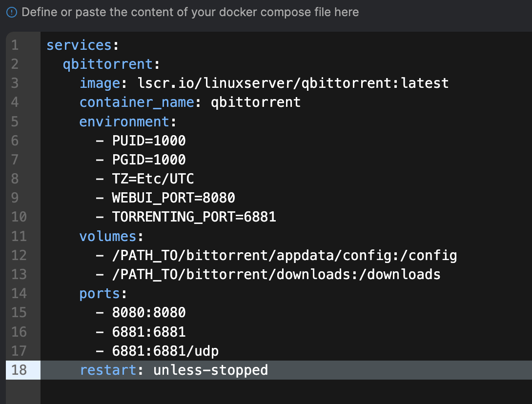Click the TZ=Etc/UTC environment line
The height and width of the screenshot is (404, 532).
153,179
